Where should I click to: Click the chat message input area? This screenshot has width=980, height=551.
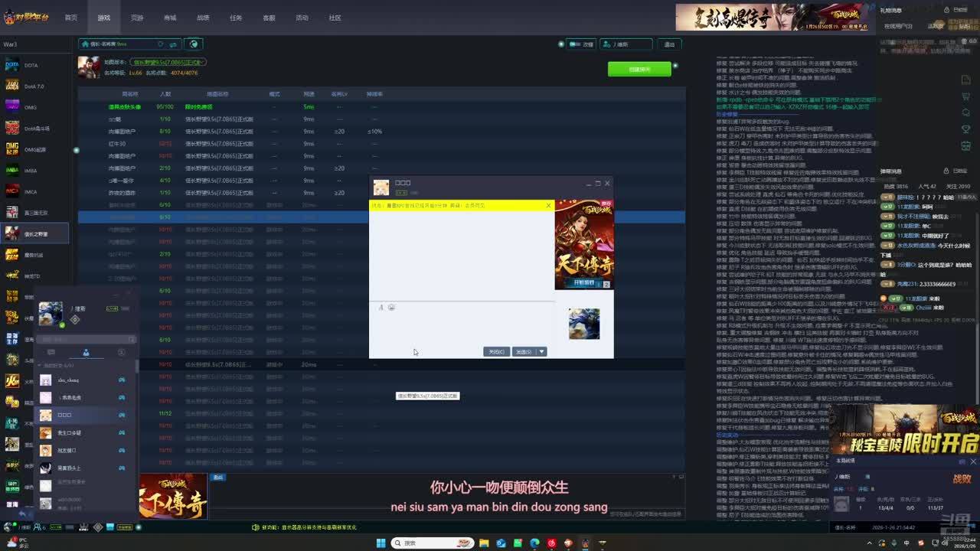tap(462, 328)
